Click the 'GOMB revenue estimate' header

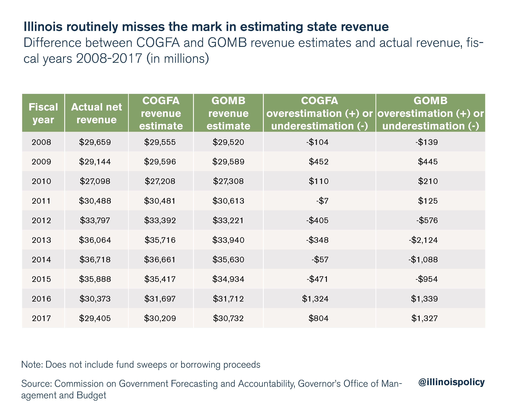(x=228, y=113)
